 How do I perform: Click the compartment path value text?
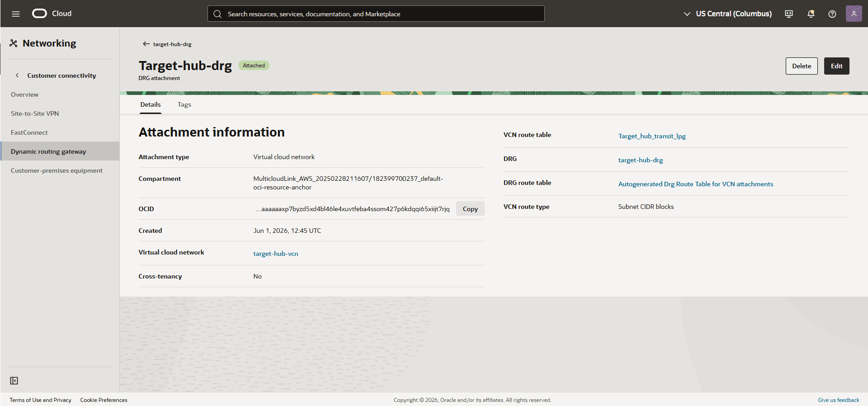(x=348, y=183)
